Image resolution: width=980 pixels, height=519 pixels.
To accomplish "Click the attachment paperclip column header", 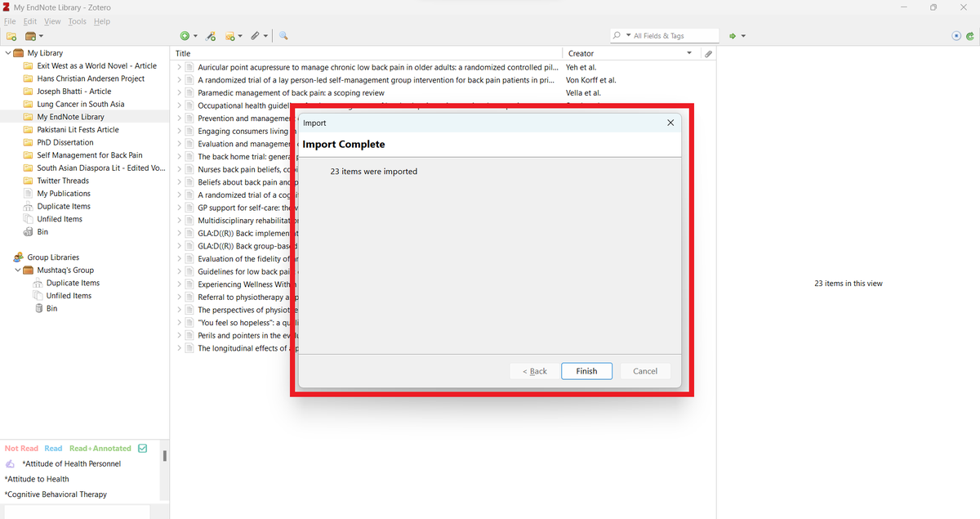I will click(x=709, y=53).
